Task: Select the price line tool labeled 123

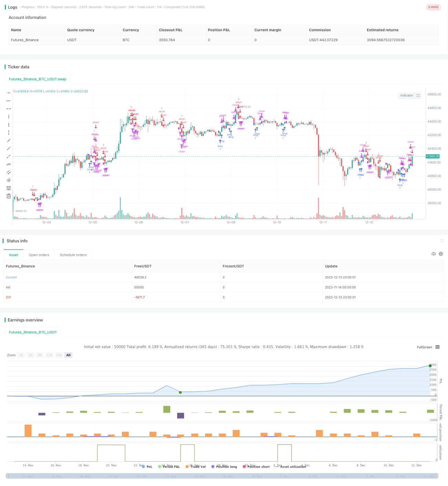Action: click(x=9, y=164)
